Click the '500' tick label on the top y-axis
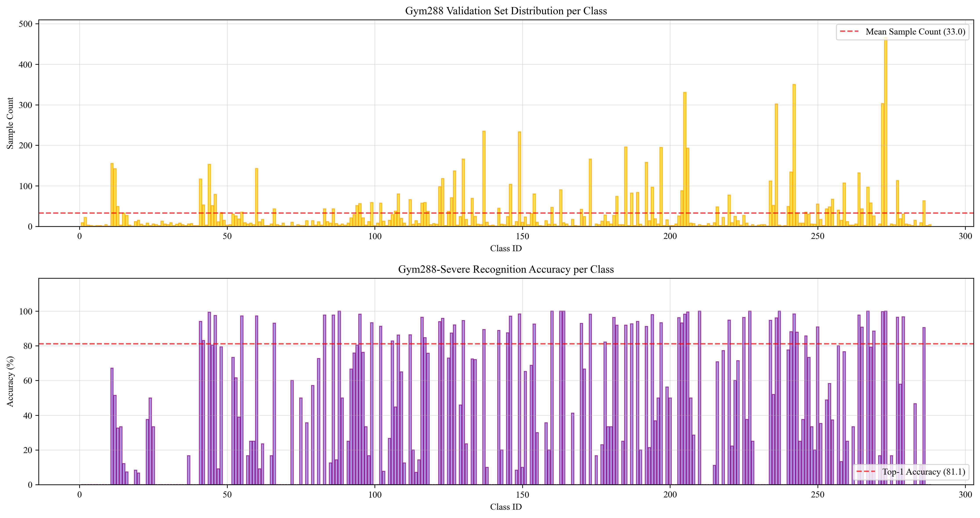This screenshot has width=980, height=518. tap(25, 24)
